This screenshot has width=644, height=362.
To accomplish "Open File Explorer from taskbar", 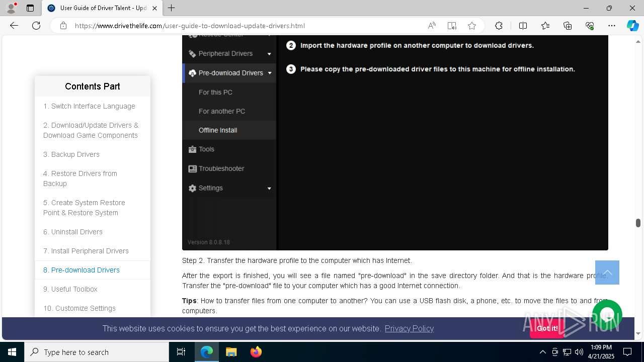I will tap(231, 352).
